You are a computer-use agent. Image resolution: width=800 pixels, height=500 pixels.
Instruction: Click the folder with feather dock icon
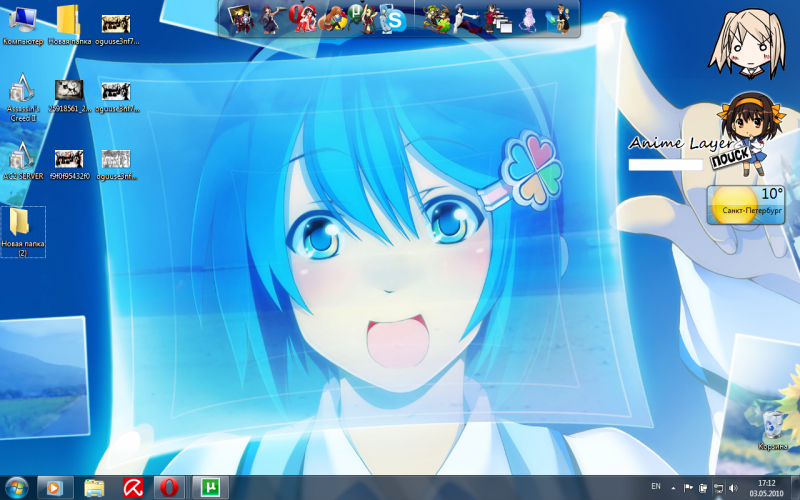point(559,18)
